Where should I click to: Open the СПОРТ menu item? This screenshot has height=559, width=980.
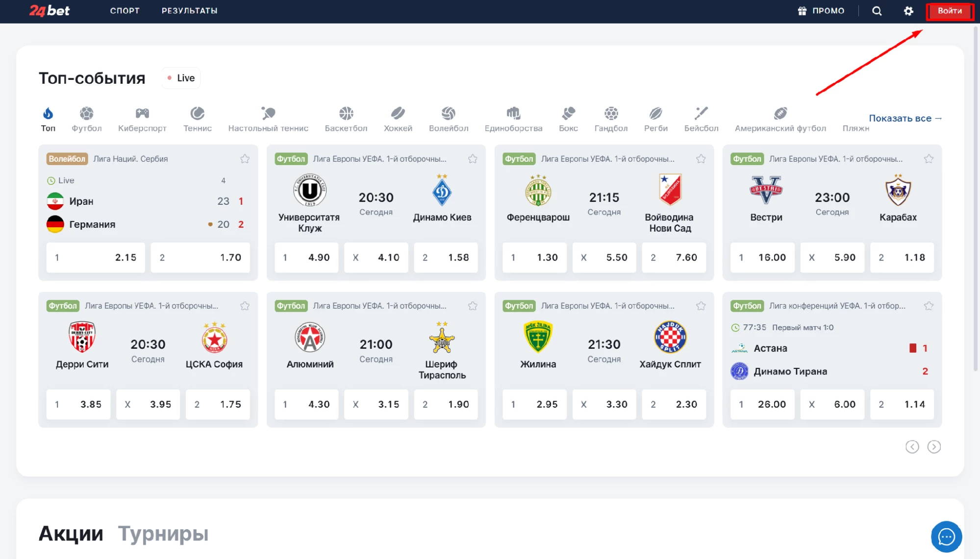[x=125, y=11]
